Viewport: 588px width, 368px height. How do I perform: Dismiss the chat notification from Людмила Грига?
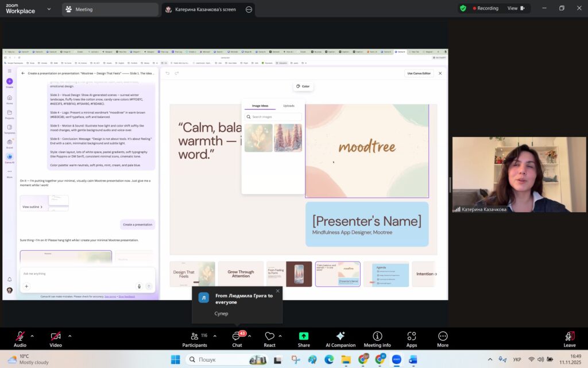point(278,291)
